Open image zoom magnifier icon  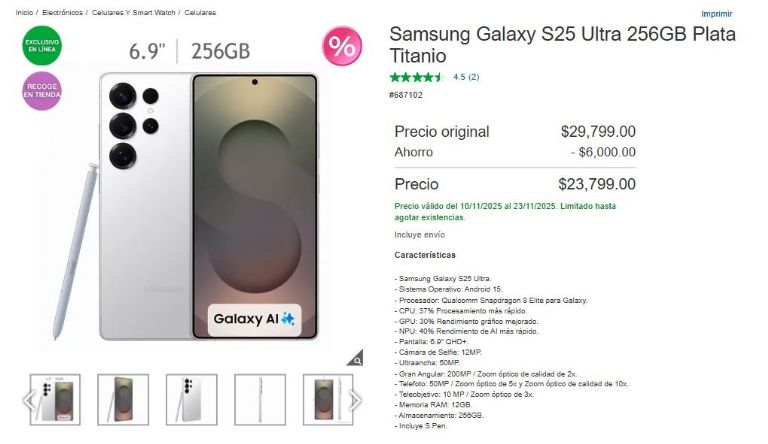[356, 358]
